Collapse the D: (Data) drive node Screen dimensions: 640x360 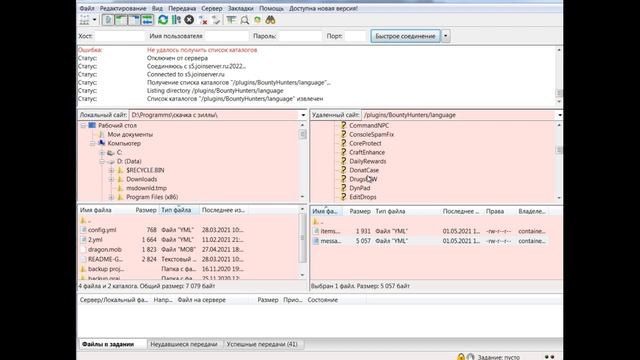coord(102,161)
